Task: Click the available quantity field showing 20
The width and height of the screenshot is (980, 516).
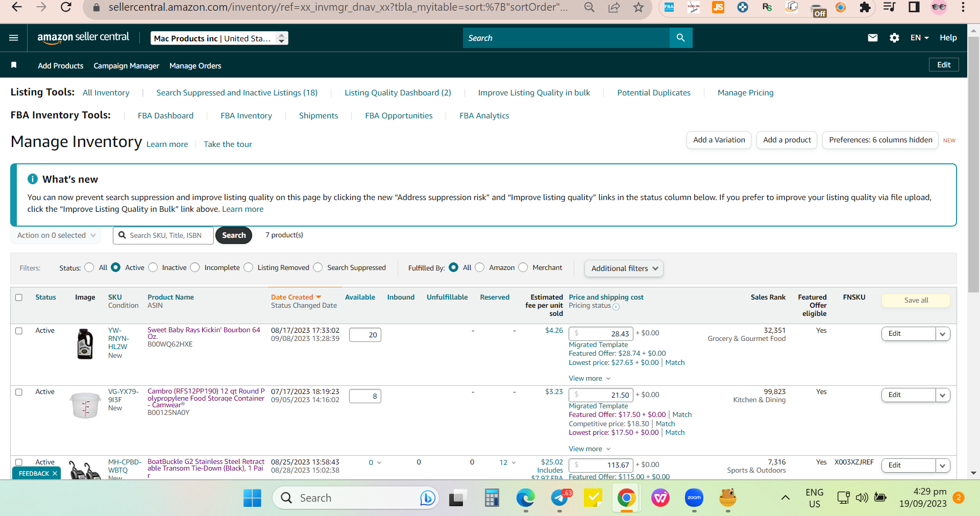Action: [x=365, y=335]
